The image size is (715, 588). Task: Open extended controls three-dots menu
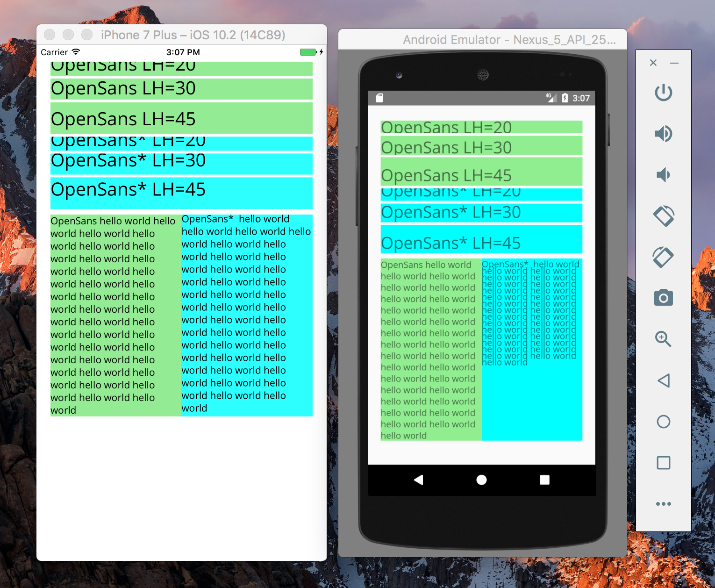[663, 504]
